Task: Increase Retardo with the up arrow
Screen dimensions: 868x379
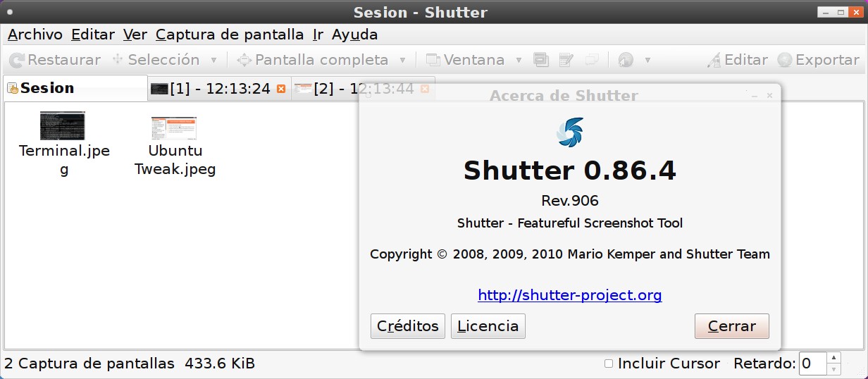Action: (833, 358)
